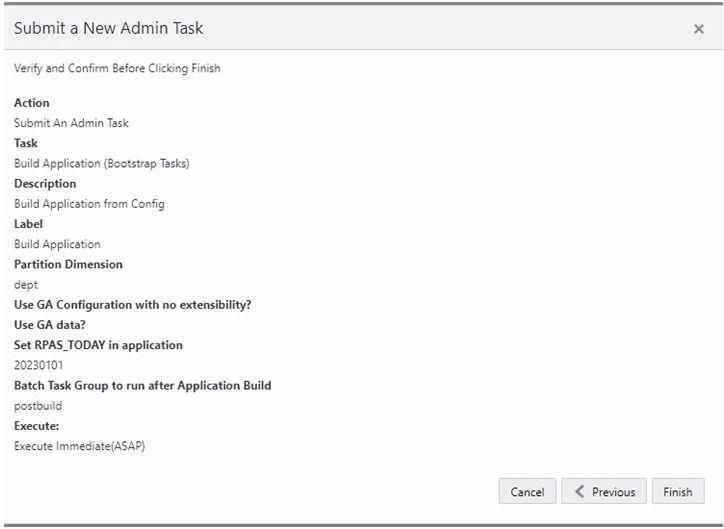The height and width of the screenshot is (529, 724).
Task: Click Use GA Configuration with no extensibility label
Action: [132, 305]
